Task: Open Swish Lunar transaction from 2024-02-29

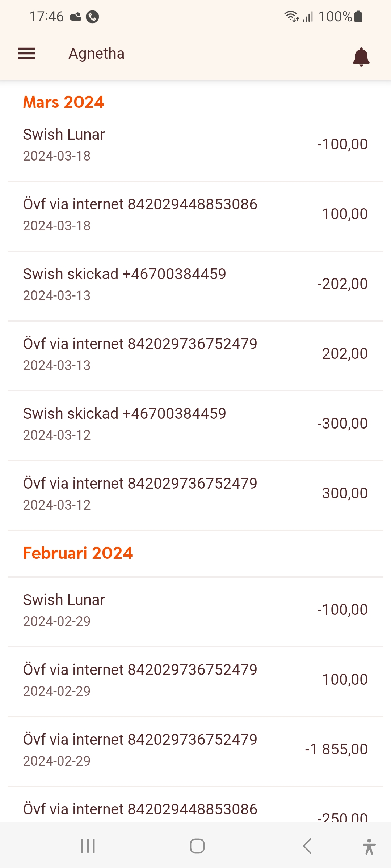Action: [x=195, y=610]
